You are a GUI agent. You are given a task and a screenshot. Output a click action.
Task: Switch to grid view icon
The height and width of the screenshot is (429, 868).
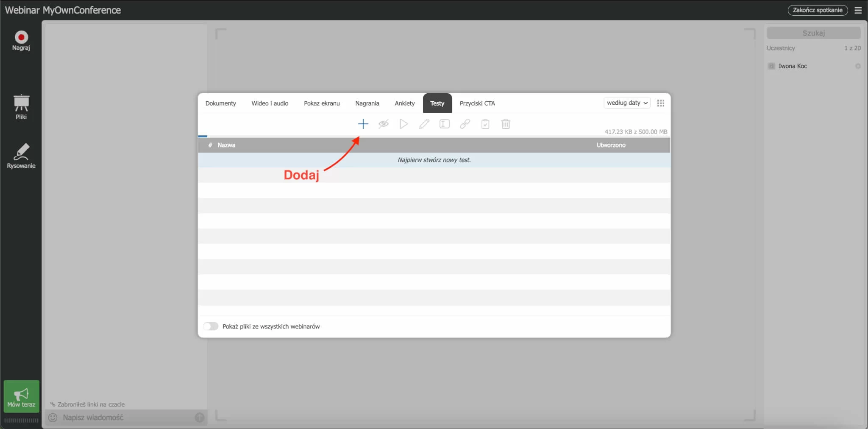(x=660, y=103)
